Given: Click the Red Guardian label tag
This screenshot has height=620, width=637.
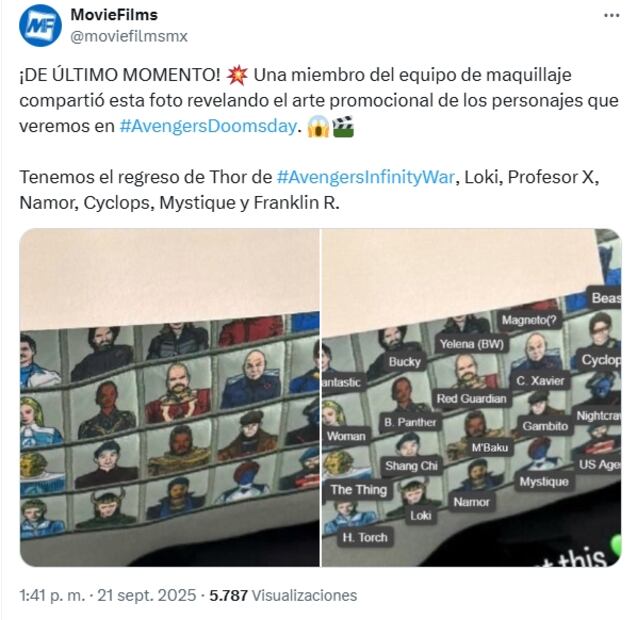Looking at the screenshot, I should [471, 399].
